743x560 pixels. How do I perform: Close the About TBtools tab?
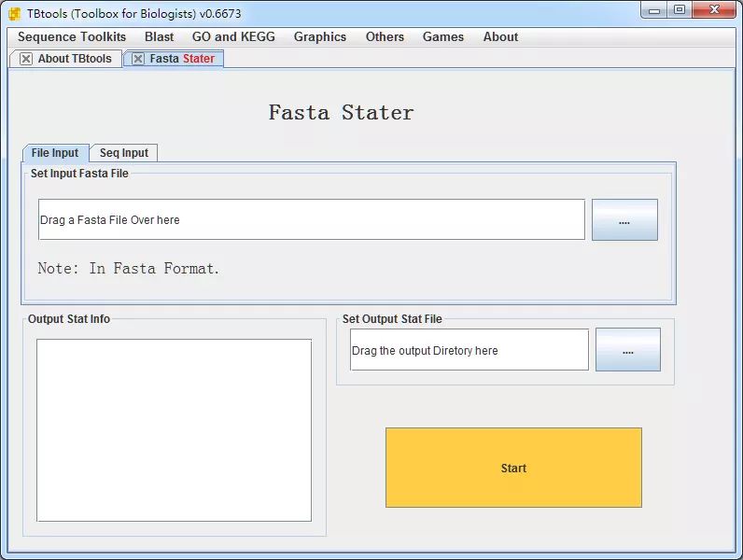[26, 59]
